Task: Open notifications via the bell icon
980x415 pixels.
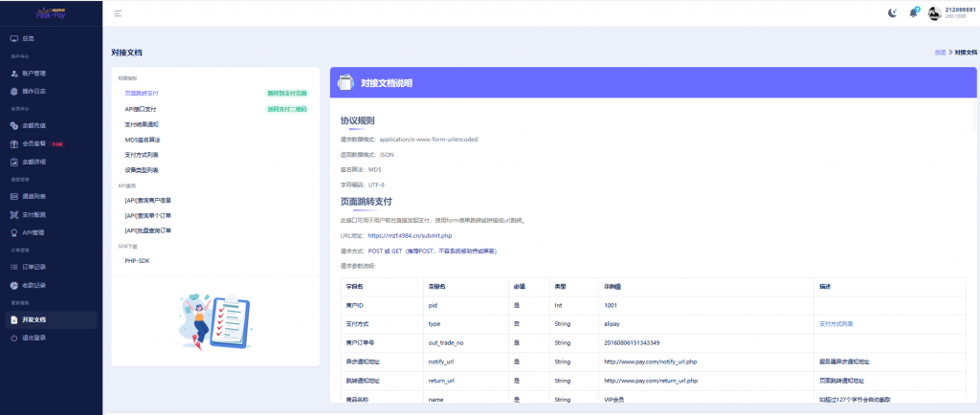Action: point(913,13)
